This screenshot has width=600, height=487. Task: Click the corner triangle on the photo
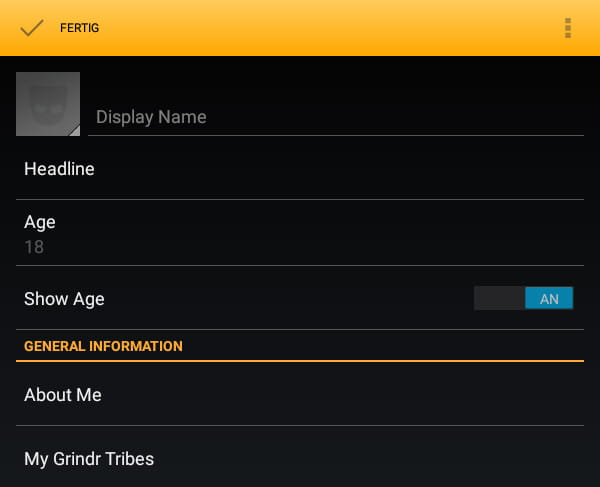75,131
